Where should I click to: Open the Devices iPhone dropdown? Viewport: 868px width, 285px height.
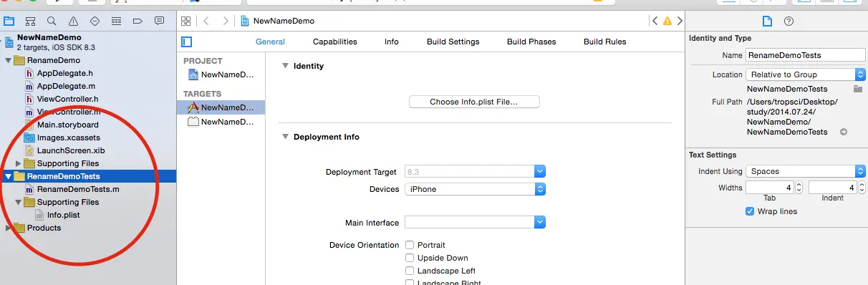click(x=475, y=189)
